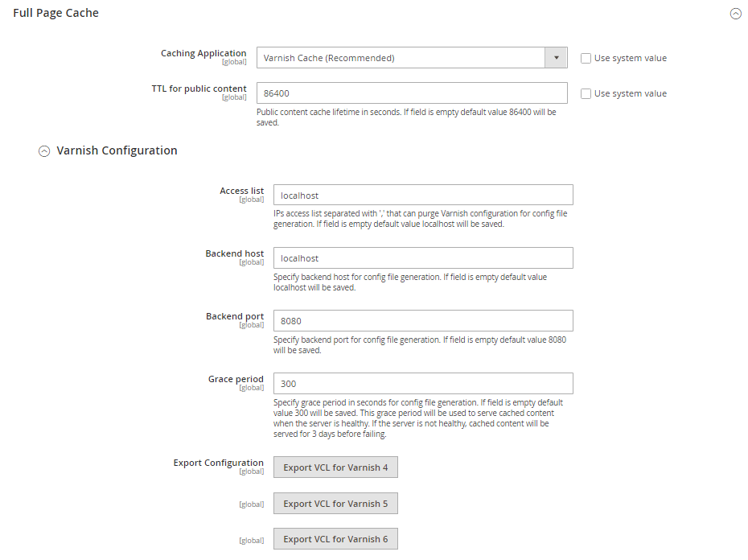Screen dimensions: 748x560
Task: Collapse the Full Page Cache section chevron
Action: [x=736, y=14]
